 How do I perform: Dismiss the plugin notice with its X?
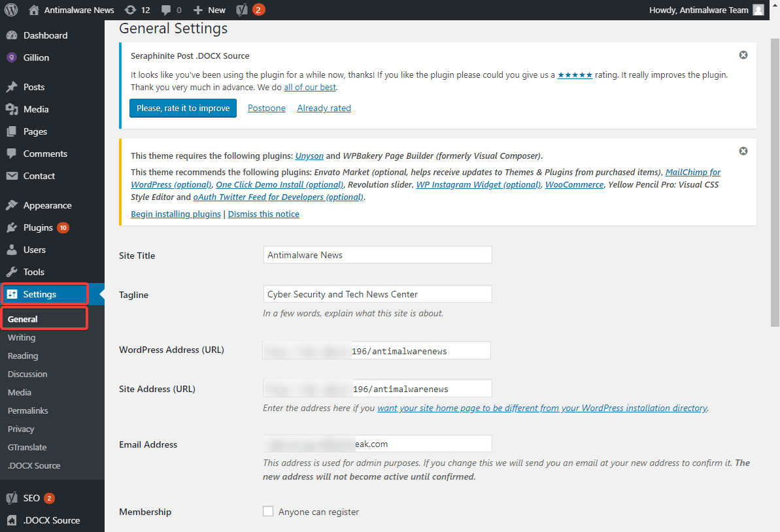pyautogui.click(x=743, y=150)
